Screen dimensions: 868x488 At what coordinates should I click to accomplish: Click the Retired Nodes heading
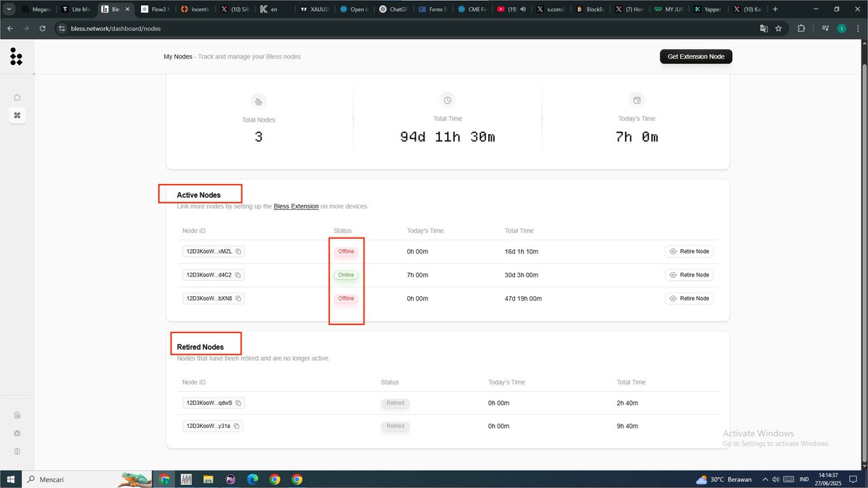point(200,348)
